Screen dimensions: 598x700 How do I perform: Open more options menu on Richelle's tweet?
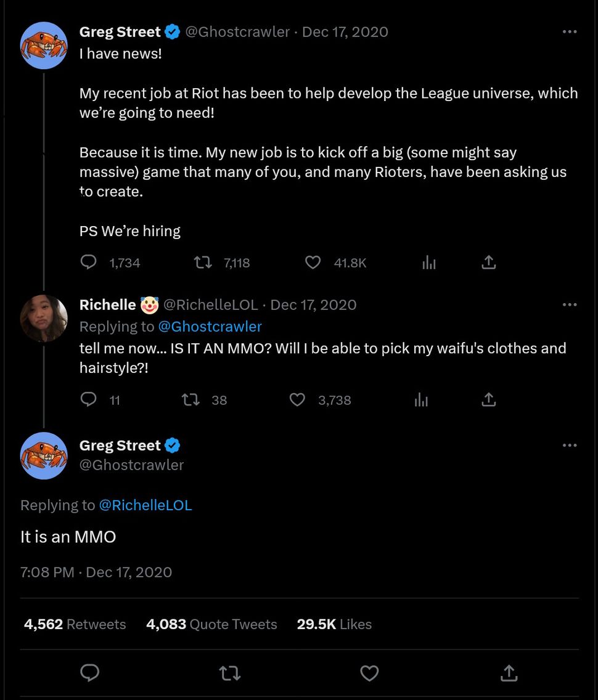[x=570, y=304]
